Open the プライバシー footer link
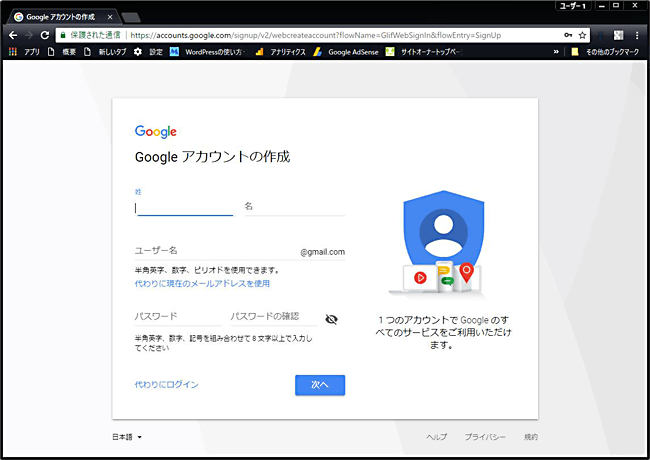This screenshot has width=650, height=460. tap(485, 437)
